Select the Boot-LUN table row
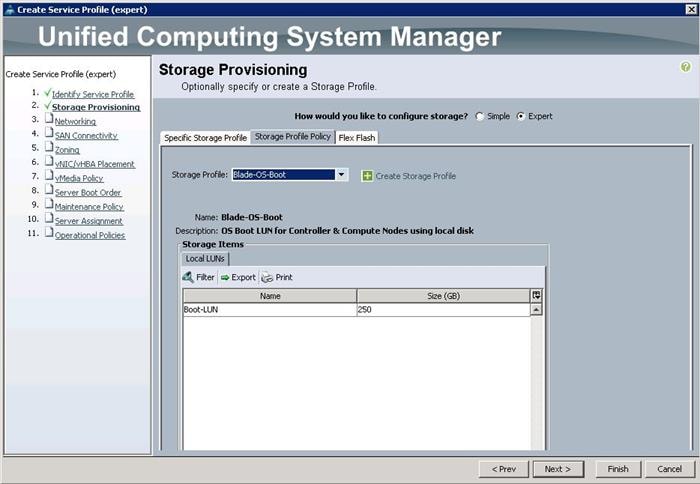Image resolution: width=700 pixels, height=484 pixels. [356, 310]
